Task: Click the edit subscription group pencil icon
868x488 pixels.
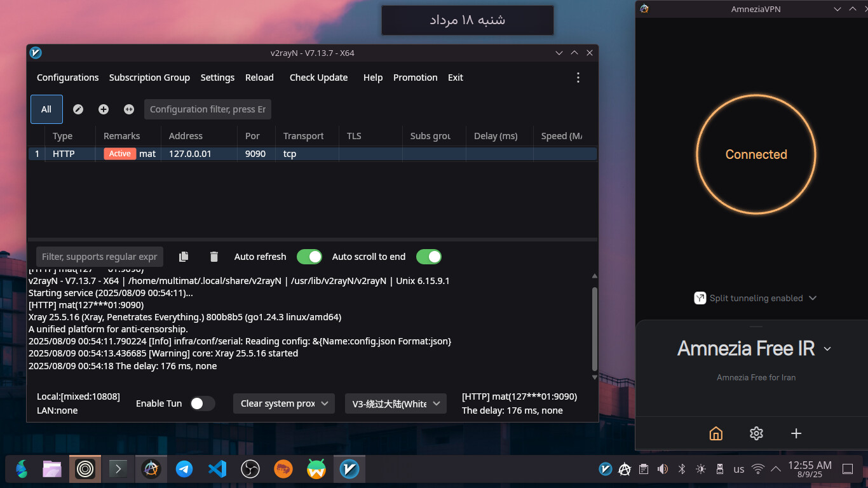Action: (78, 109)
